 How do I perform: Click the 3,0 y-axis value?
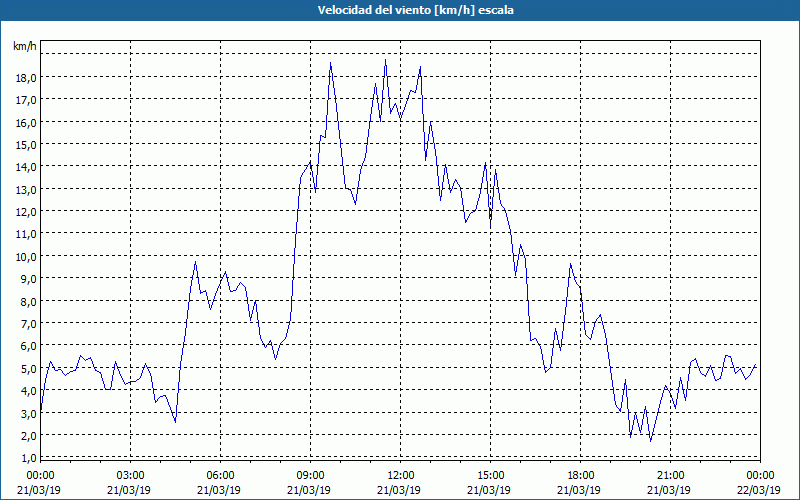(28, 413)
